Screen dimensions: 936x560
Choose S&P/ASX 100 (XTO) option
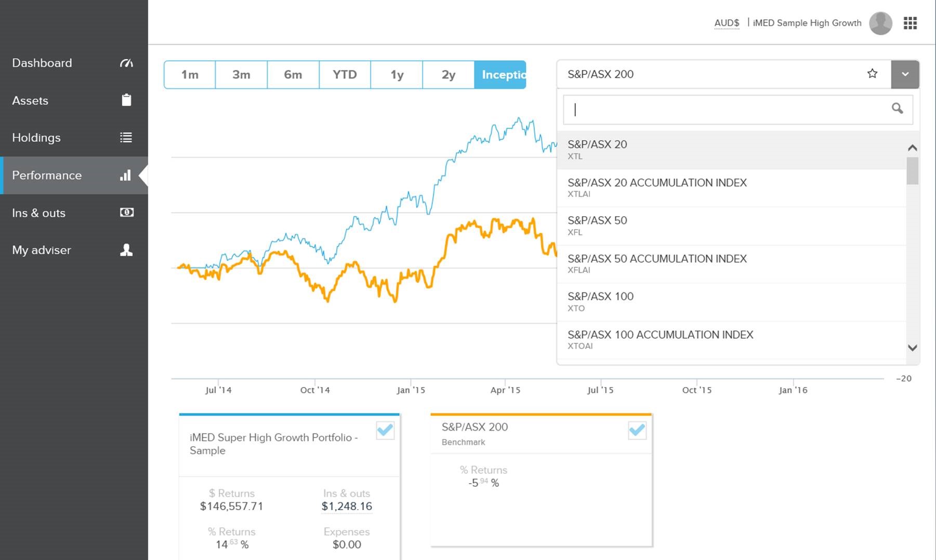[731, 302]
